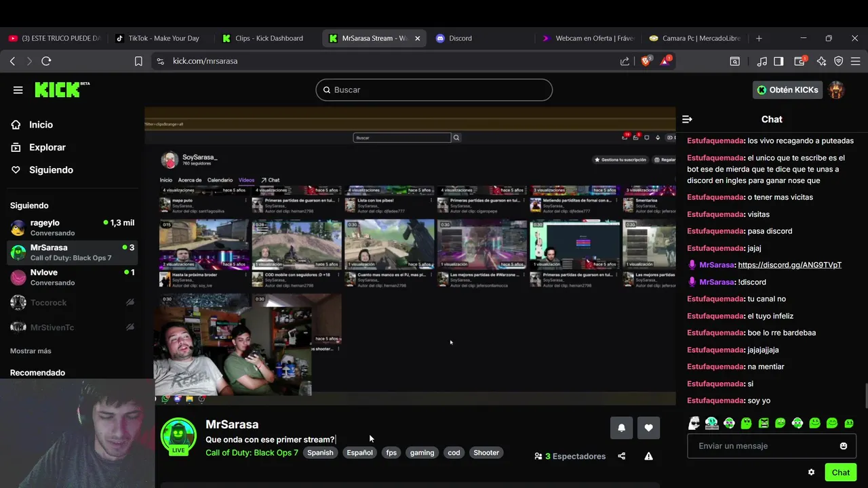
Task: Insert the DJ turntable emote
Action: (711, 423)
